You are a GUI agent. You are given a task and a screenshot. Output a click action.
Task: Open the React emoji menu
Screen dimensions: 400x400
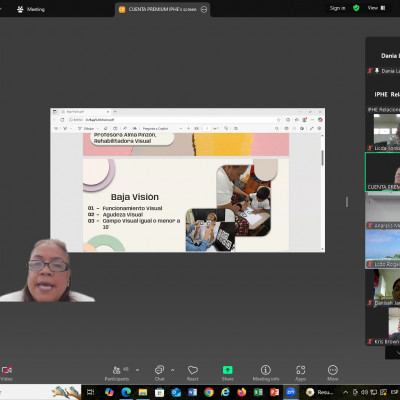193,373
